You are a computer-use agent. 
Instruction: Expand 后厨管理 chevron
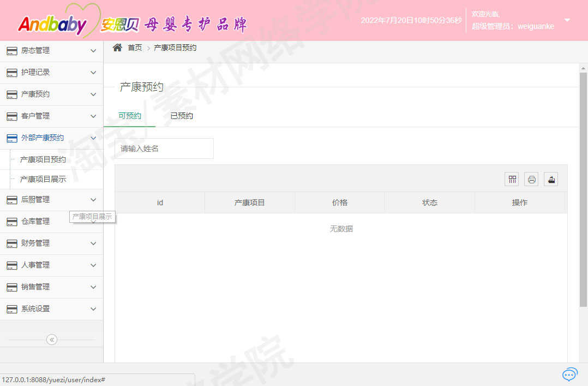point(93,200)
